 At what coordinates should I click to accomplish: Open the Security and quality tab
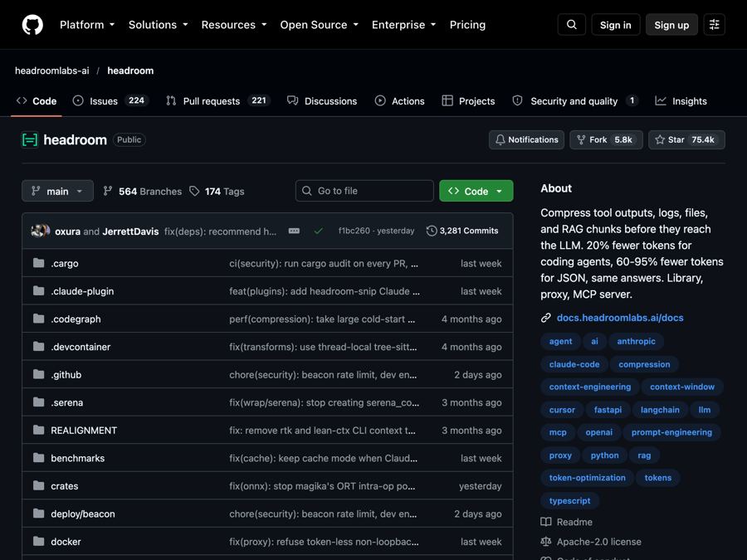click(x=575, y=101)
